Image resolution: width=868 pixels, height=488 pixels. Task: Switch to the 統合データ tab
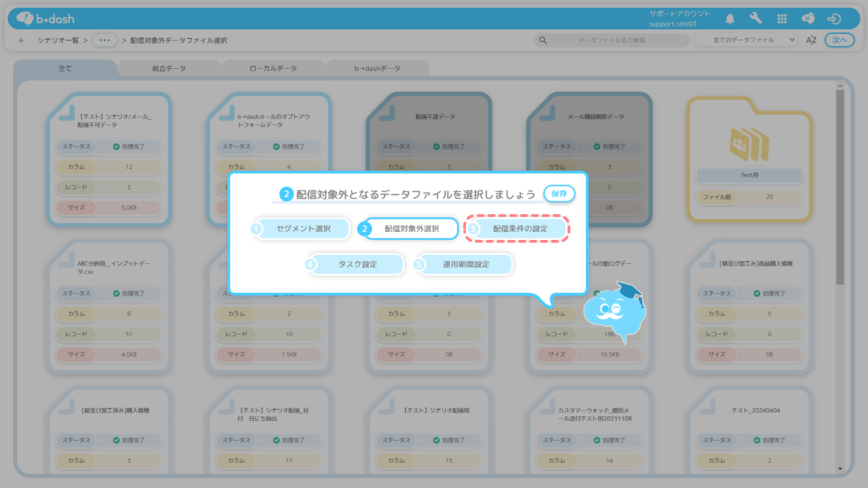(x=169, y=68)
